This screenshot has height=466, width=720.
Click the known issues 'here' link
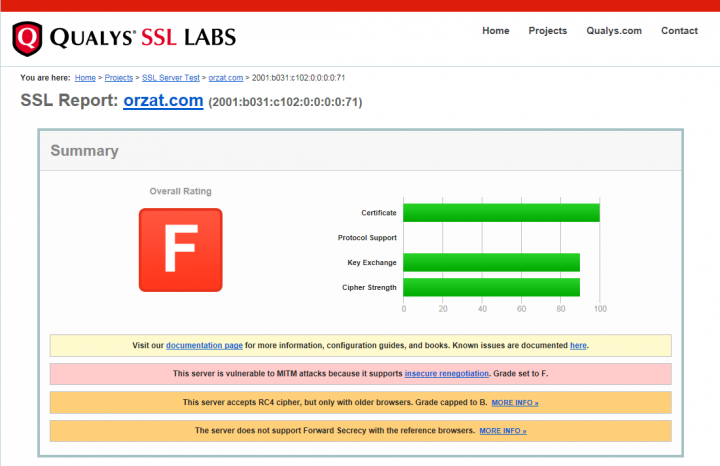(x=578, y=345)
